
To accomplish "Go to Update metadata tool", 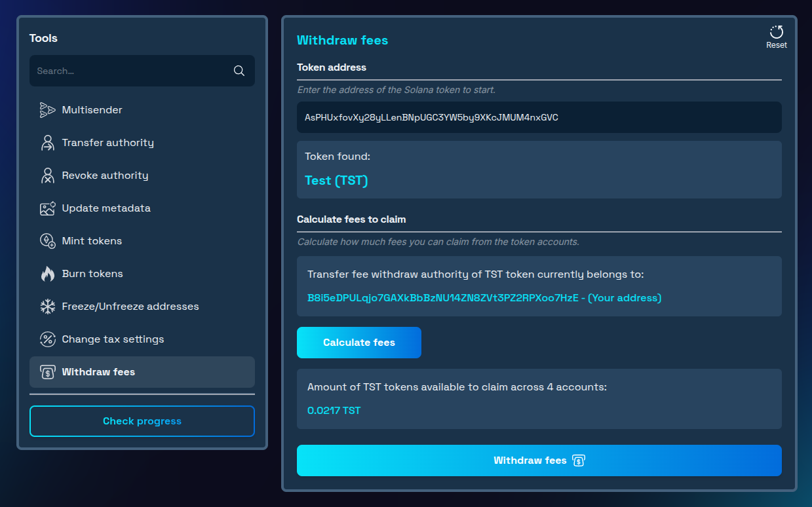I will tap(142, 208).
